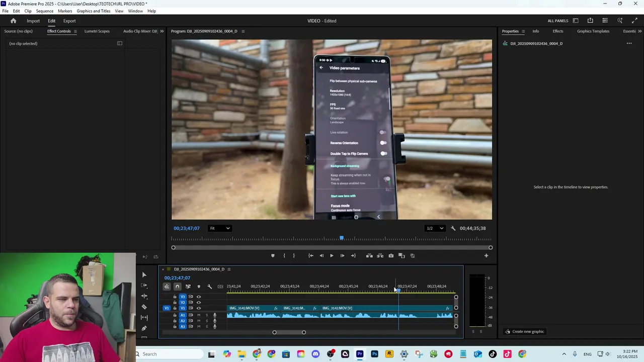The width and height of the screenshot is (644, 362).
Task: Select the Razor tool in the tools panel
Action: pyautogui.click(x=144, y=307)
